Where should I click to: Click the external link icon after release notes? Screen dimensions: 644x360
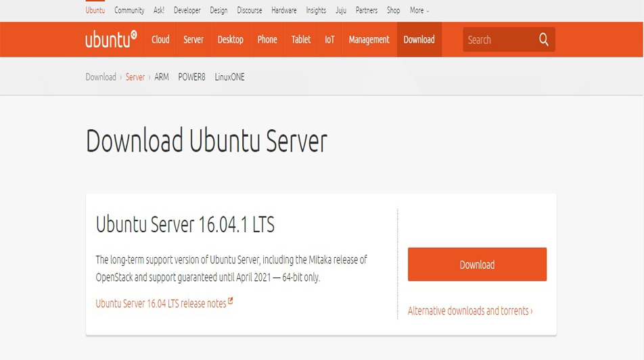click(x=231, y=302)
